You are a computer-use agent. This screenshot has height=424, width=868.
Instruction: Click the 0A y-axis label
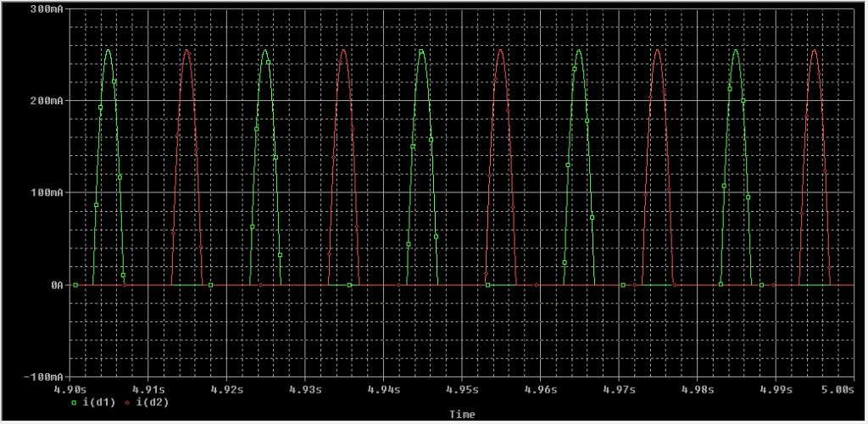(x=56, y=286)
